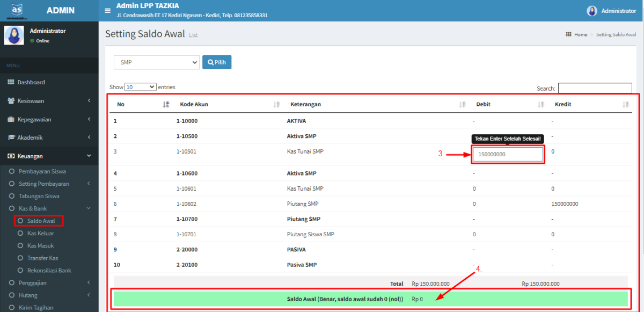Sort table by Keterangan column
This screenshot has width=644, height=312.
point(462,104)
